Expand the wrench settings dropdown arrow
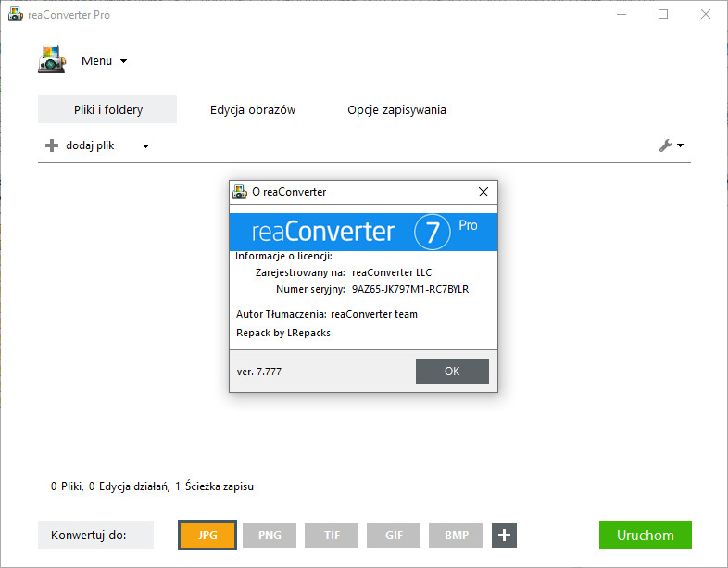This screenshot has height=568, width=728. pos(680,145)
